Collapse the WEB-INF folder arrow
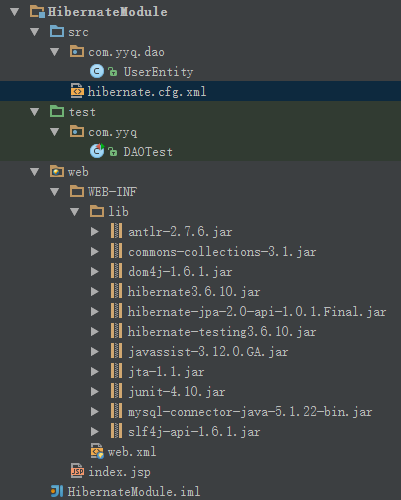Image resolution: width=401 pixels, height=500 pixels. click(55, 192)
